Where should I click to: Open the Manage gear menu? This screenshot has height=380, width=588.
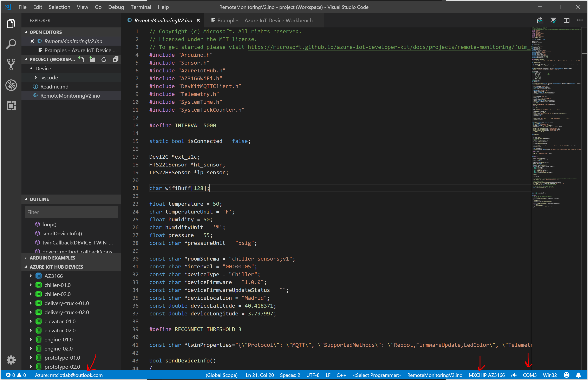pyautogui.click(x=11, y=360)
